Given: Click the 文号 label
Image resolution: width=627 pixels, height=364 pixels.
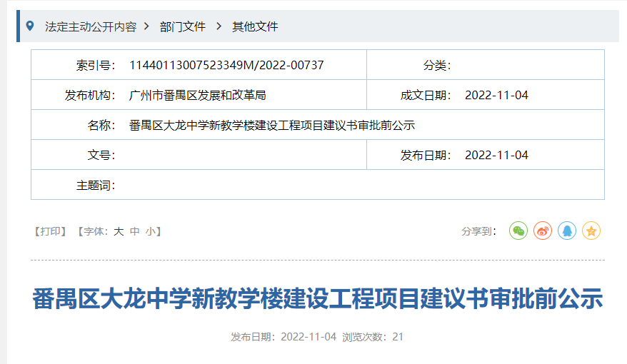Looking at the screenshot, I should click(x=101, y=155).
